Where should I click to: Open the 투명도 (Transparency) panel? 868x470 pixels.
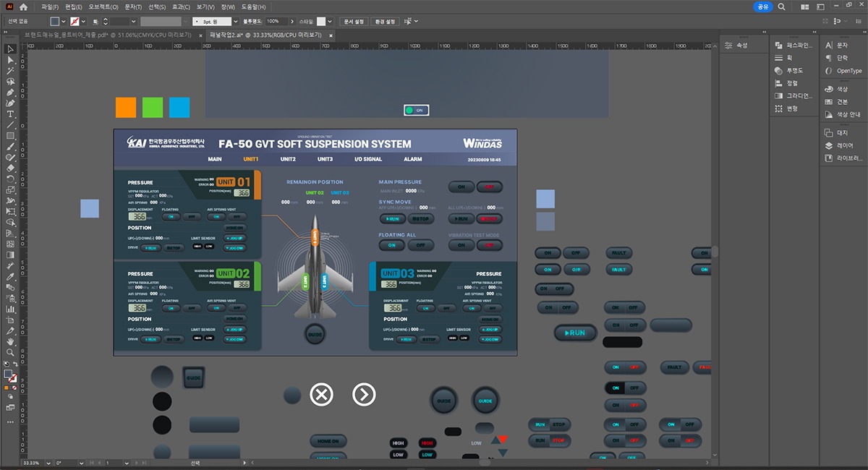[789, 70]
